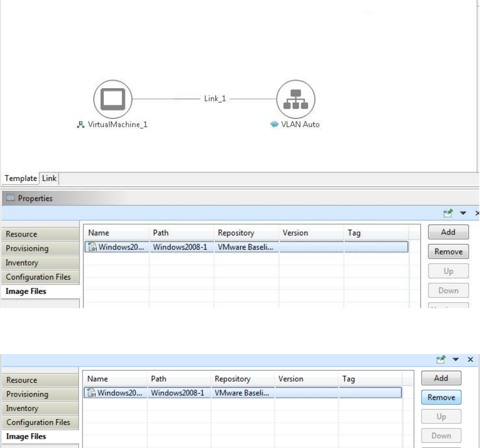
Task: Click the Link_1 connection label
Action: click(x=215, y=99)
